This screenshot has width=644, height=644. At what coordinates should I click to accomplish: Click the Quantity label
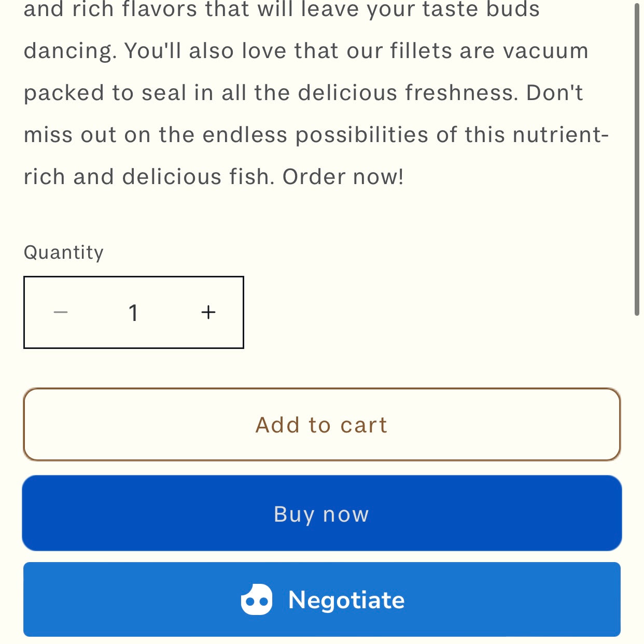tap(64, 253)
